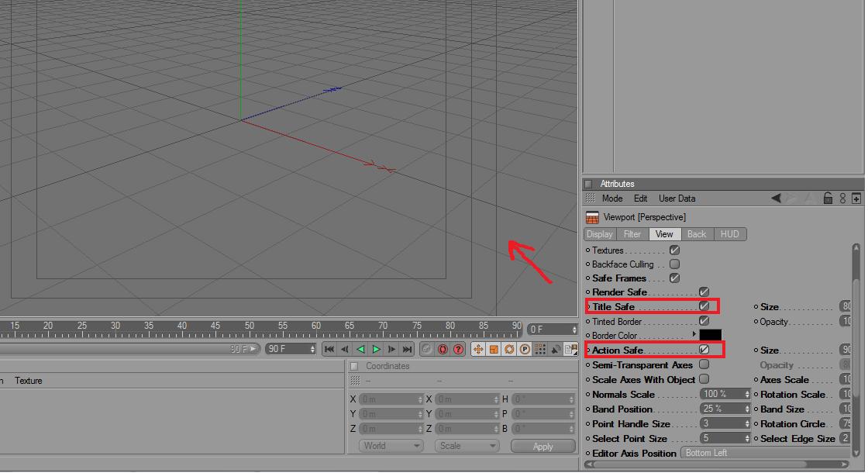Enable Semi-Transparent Axes checkbox
The image size is (868, 473).
(704, 364)
